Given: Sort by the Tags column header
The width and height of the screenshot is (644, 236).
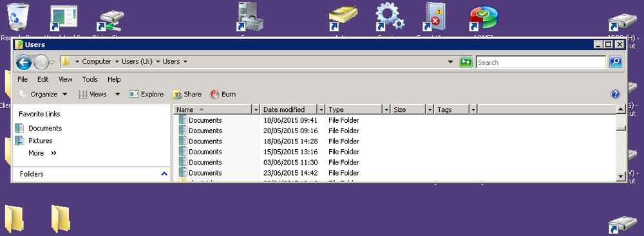Looking at the screenshot, I should [x=452, y=109].
